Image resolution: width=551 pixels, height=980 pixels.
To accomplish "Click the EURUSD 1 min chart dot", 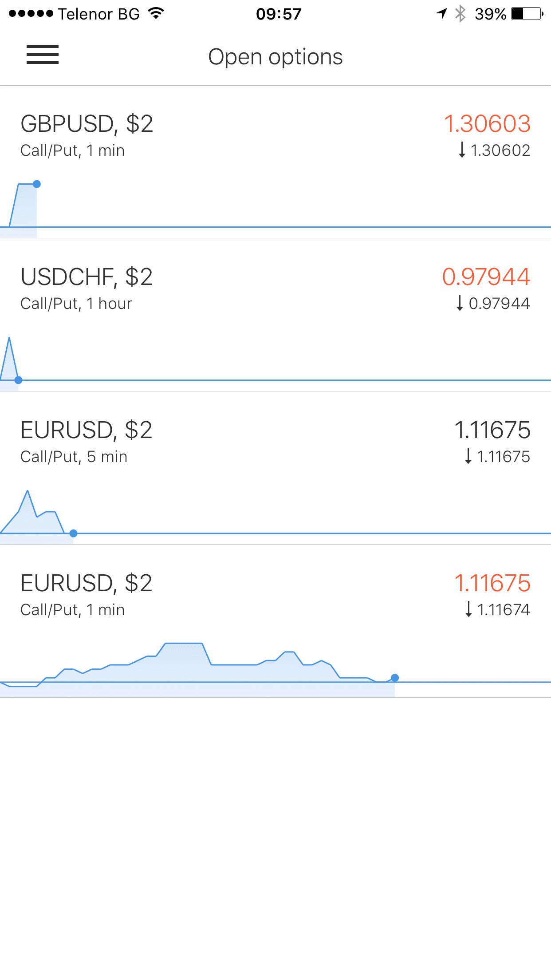I will coord(395,678).
